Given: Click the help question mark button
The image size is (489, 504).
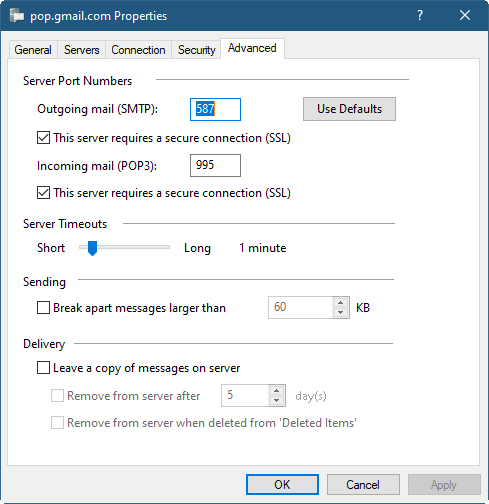Looking at the screenshot, I should tap(420, 15).
